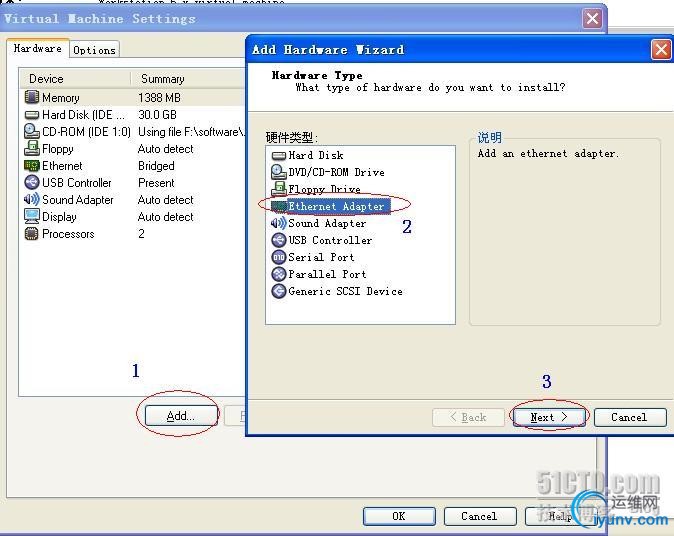Choose USB Controller icon in wizard list
This screenshot has width=674, height=536.
click(279, 240)
